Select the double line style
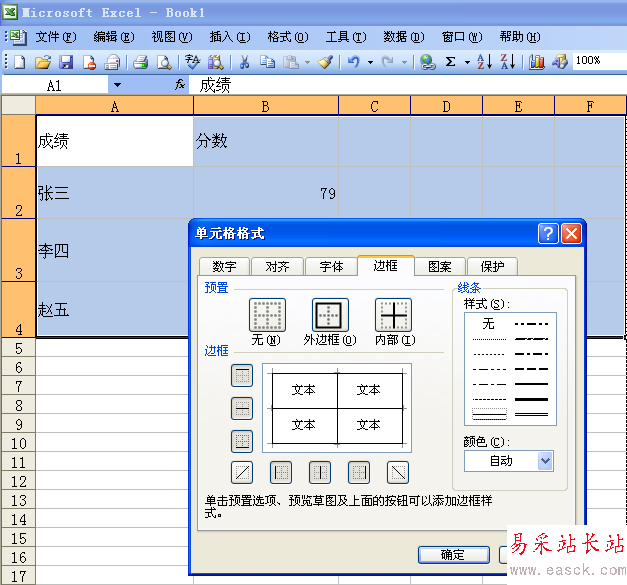Image resolution: width=627 pixels, height=585 pixels. tap(531, 415)
